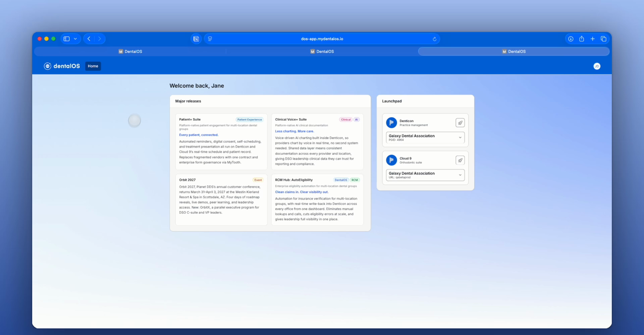The width and height of the screenshot is (644, 335).
Task: Select the RCM Hub: AutoEligibility title
Action: click(x=294, y=180)
